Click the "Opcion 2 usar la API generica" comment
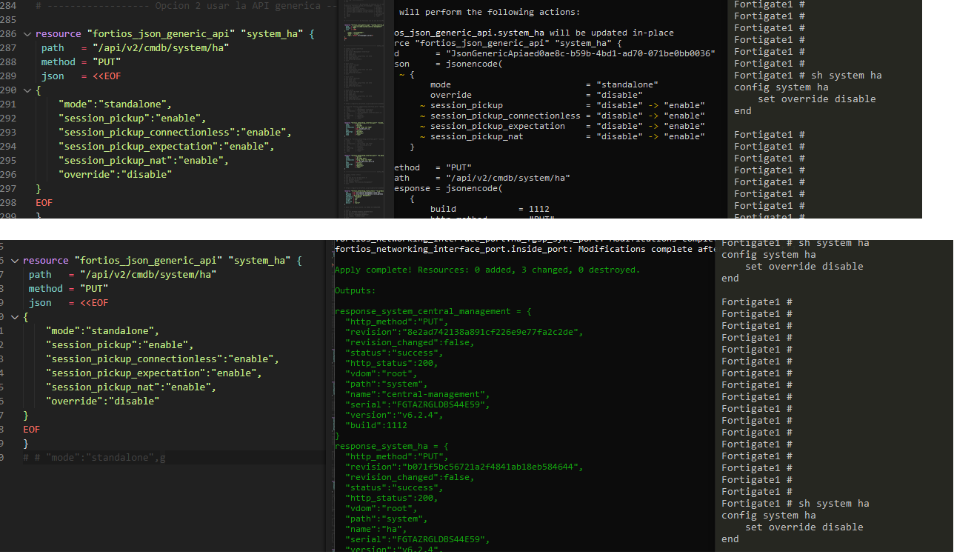 click(186, 6)
